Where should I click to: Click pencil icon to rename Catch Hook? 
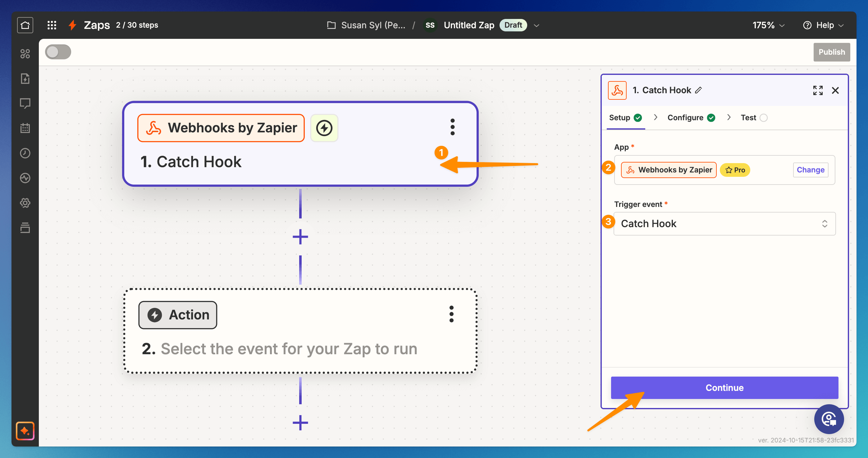pos(698,90)
